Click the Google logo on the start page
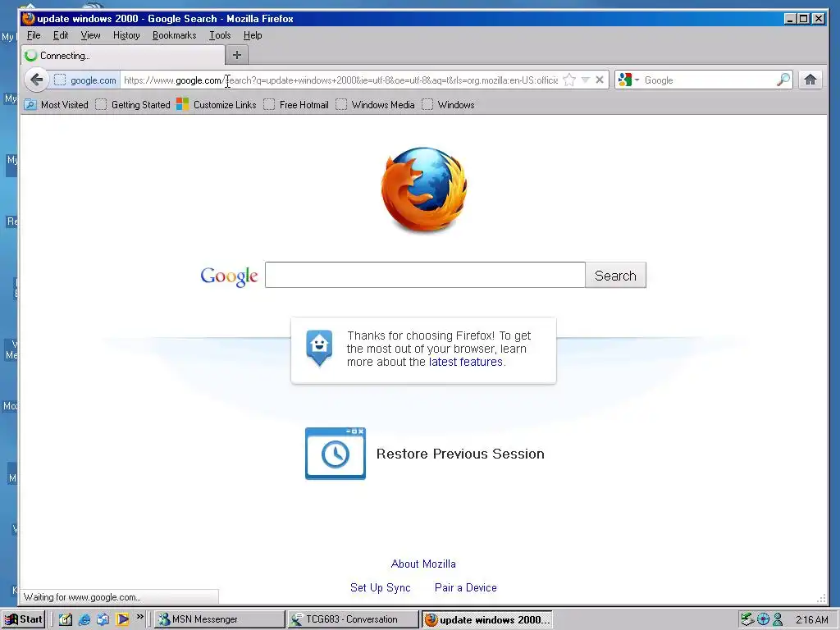 (230, 276)
